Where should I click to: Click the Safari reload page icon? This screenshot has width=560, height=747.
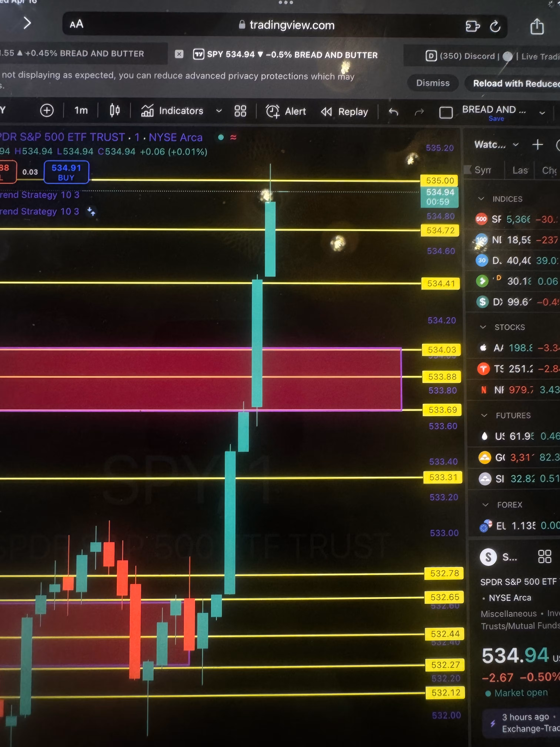(495, 26)
